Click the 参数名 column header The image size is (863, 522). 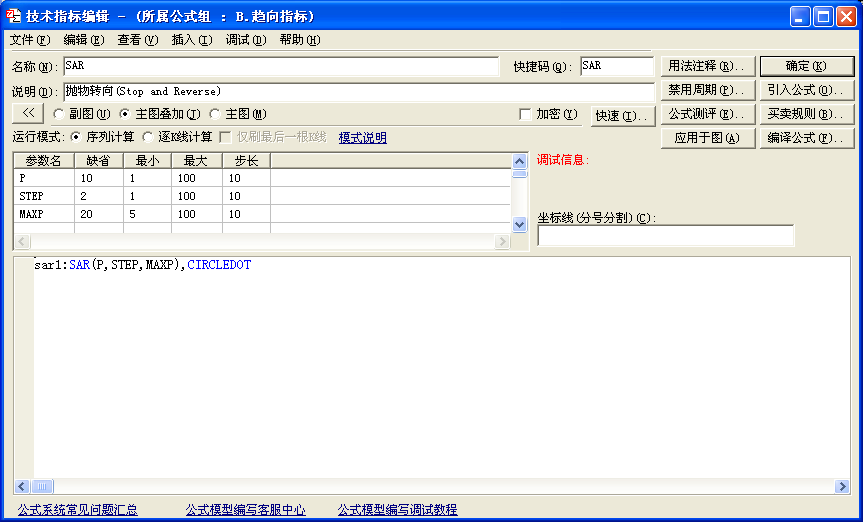44,161
